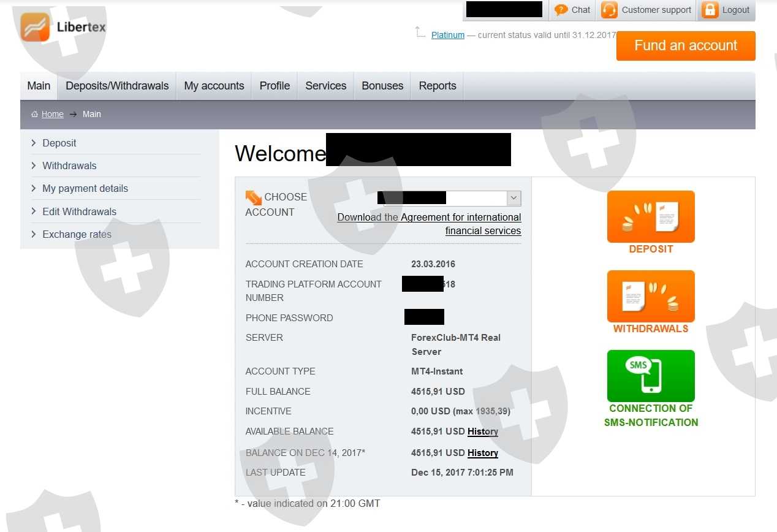Click the Customer support text label
777x532 pixels.
(656, 10)
